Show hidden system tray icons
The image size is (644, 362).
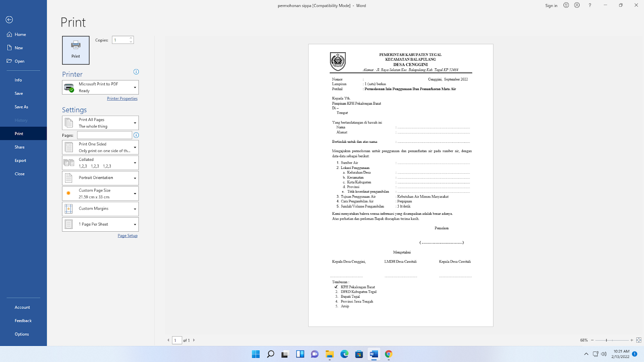[586, 354]
